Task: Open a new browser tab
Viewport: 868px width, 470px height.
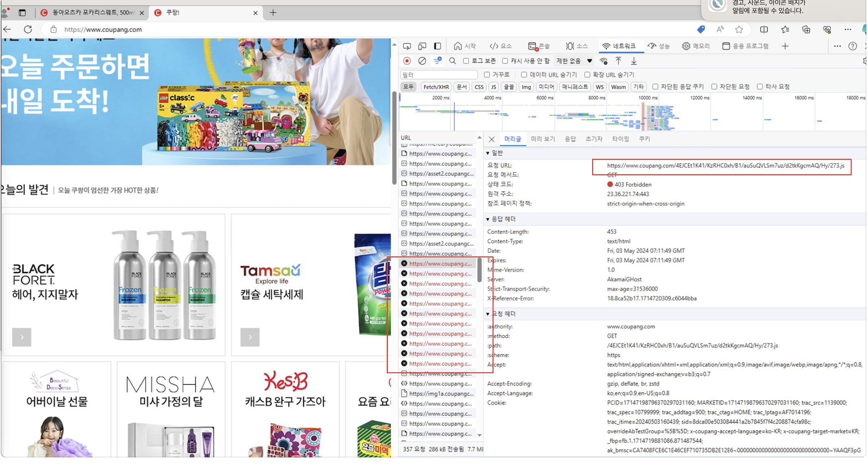Action: click(x=273, y=13)
